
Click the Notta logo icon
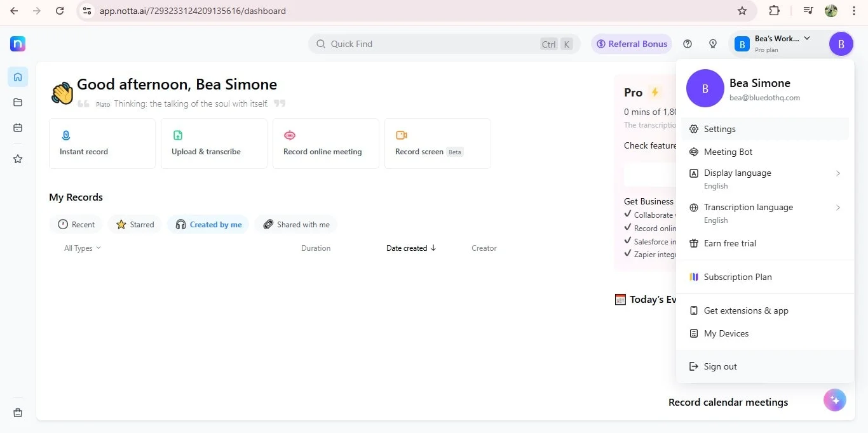point(18,44)
